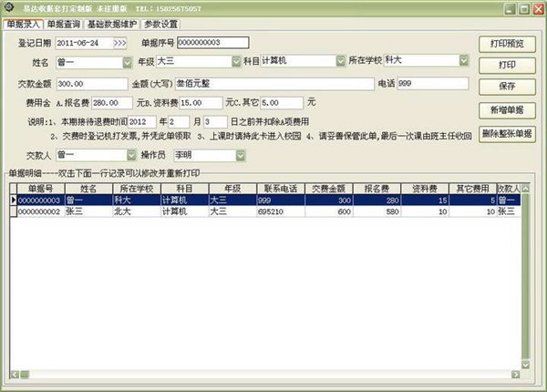The width and height of the screenshot is (547, 392).
Task: Minimize the application window
Action: point(510,9)
